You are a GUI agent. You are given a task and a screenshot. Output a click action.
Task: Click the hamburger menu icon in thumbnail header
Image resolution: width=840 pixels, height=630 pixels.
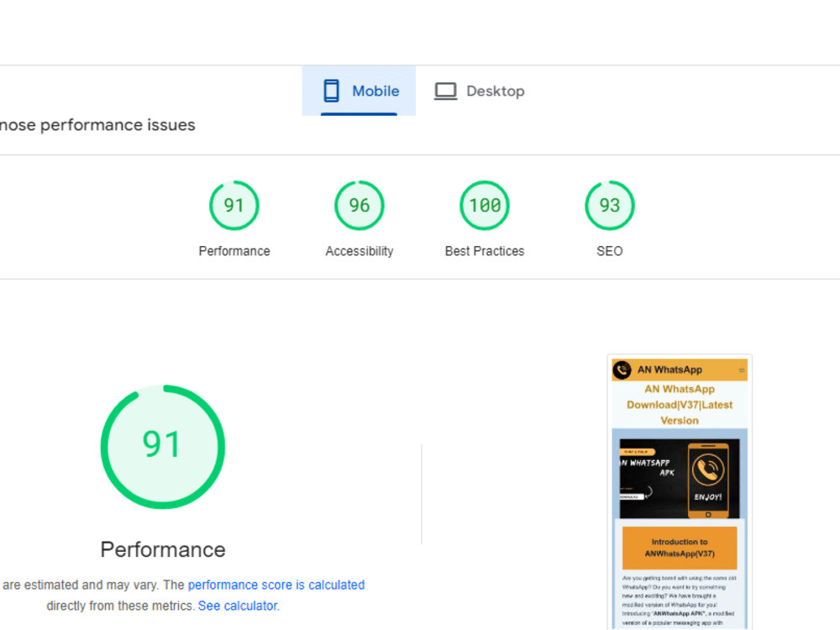pos(742,370)
